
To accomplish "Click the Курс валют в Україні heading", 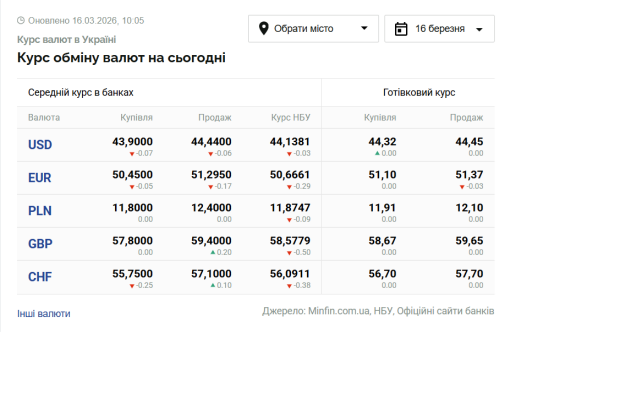I will tap(66, 39).
